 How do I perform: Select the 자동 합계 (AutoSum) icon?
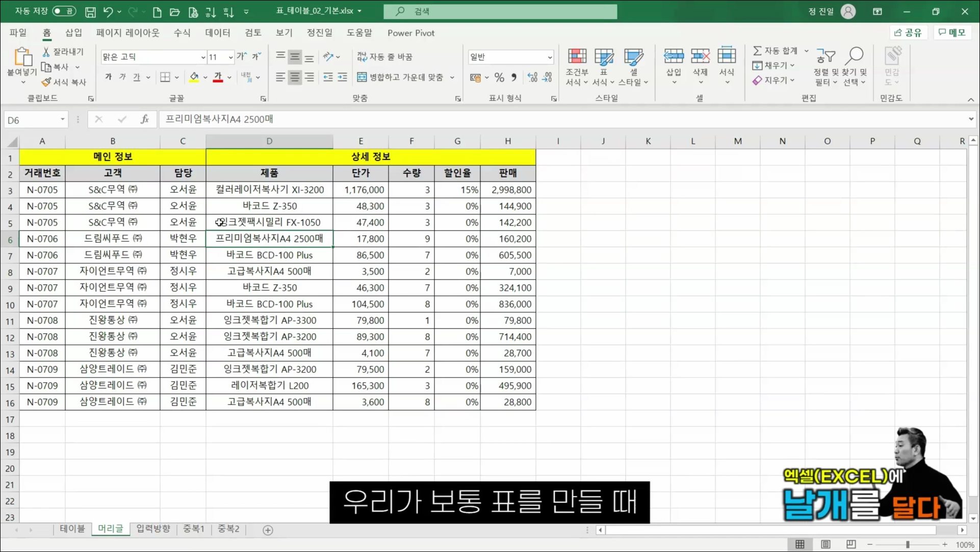[777, 51]
